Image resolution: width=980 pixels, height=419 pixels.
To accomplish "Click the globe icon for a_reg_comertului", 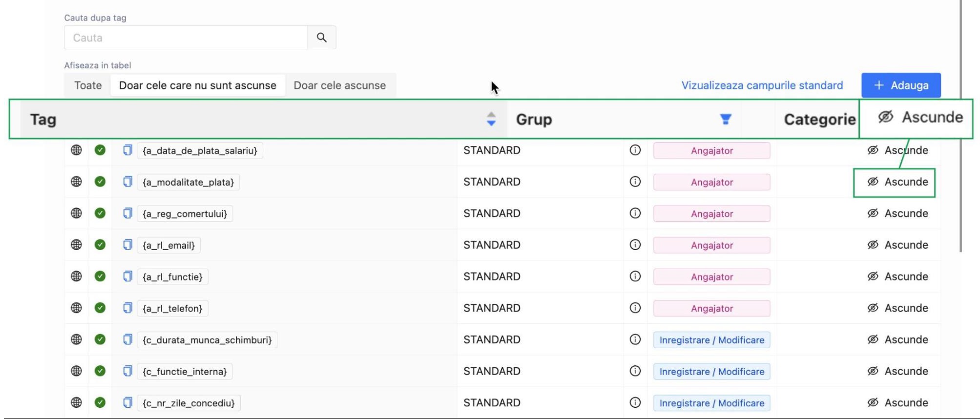I will [x=76, y=213].
